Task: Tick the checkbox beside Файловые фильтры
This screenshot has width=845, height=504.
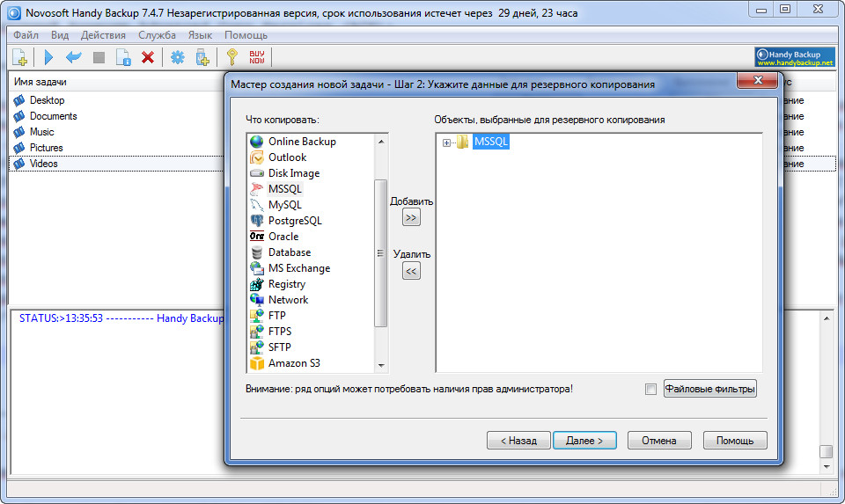Action: [650, 389]
